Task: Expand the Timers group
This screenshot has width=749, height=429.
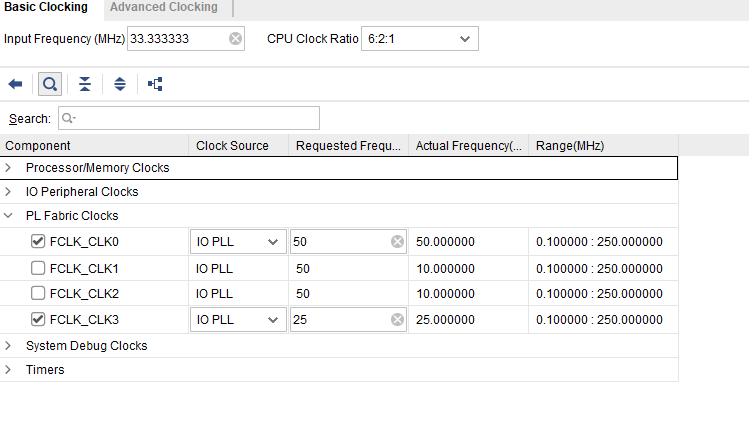Action: pyautogui.click(x=8, y=369)
